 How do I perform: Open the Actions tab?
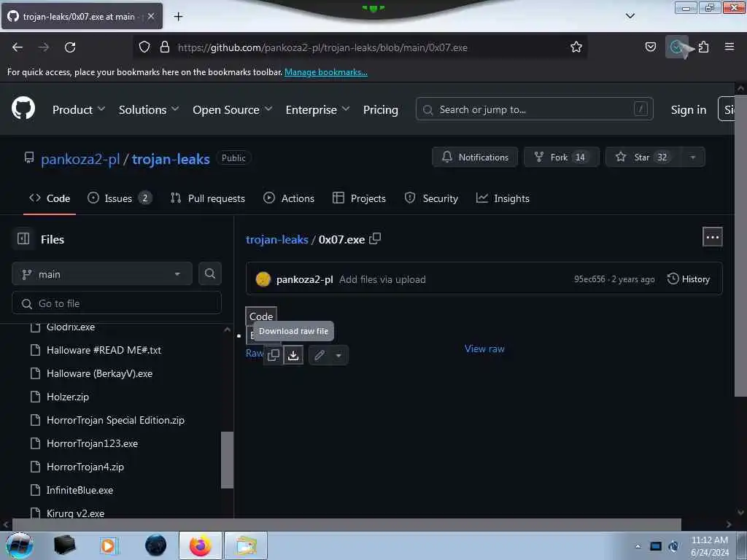tap(289, 198)
